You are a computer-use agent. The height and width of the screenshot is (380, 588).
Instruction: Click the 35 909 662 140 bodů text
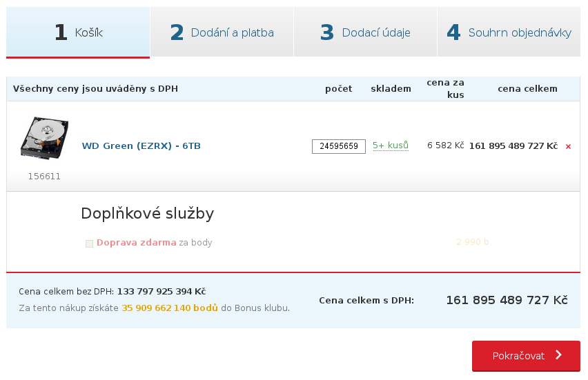click(x=170, y=308)
